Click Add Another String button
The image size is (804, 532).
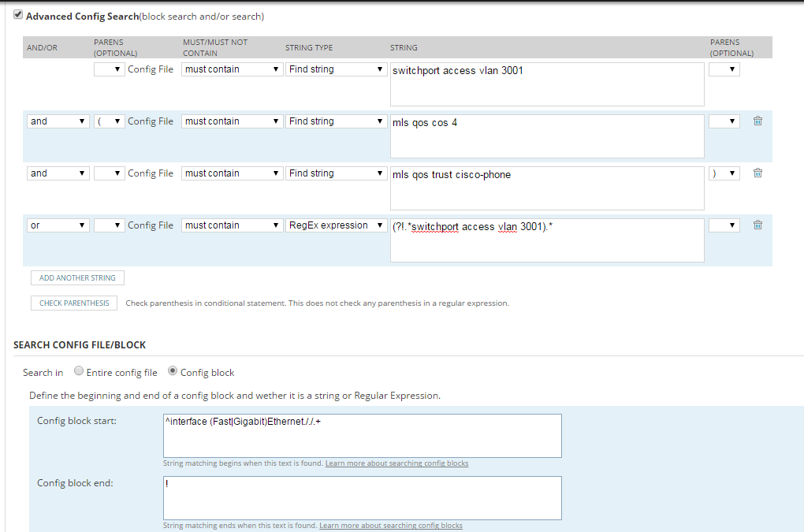click(77, 277)
